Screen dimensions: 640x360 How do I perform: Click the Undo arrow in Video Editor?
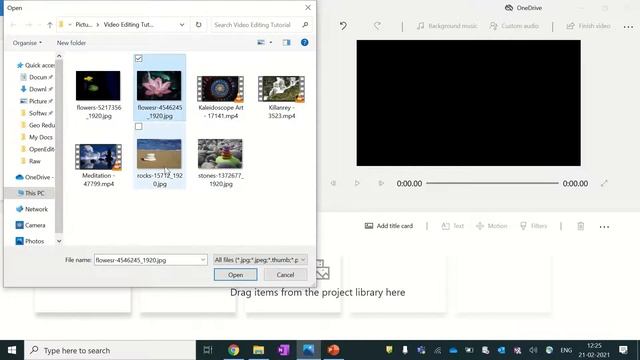click(343, 26)
